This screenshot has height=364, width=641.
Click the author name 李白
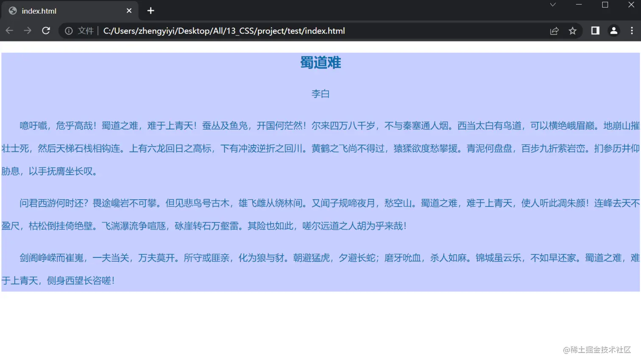coord(320,94)
